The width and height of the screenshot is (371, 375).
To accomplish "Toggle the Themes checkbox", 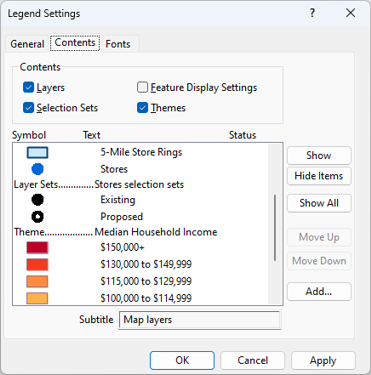I will pyautogui.click(x=142, y=108).
